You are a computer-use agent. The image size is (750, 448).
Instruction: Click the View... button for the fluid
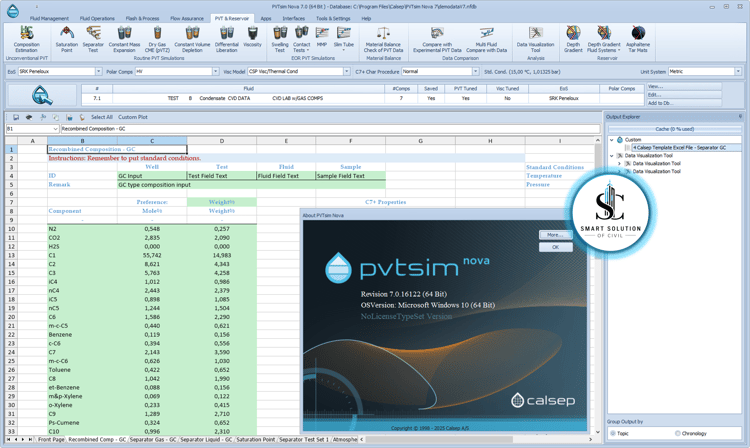pos(684,87)
